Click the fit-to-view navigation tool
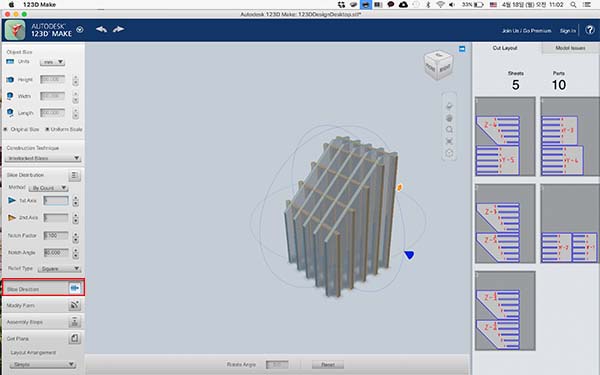The height and width of the screenshot is (375, 600). tap(449, 141)
